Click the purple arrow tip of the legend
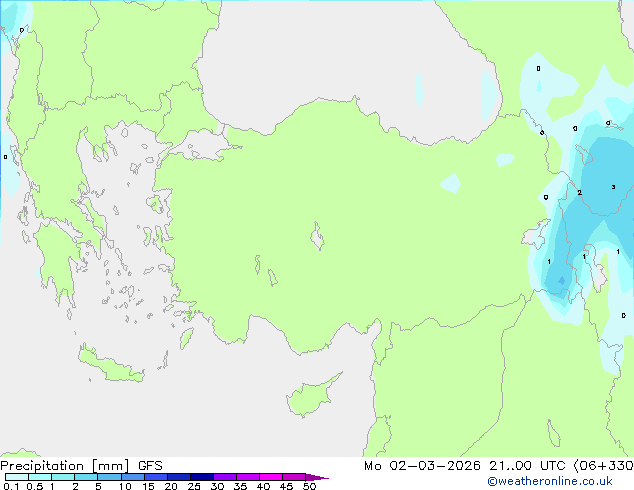The width and height of the screenshot is (634, 490). pyautogui.click(x=317, y=477)
